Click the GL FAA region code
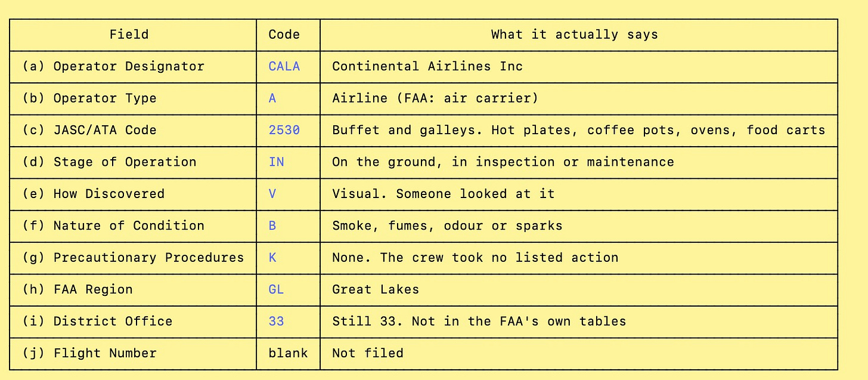Screen dimensions: 868x380 click(276, 289)
